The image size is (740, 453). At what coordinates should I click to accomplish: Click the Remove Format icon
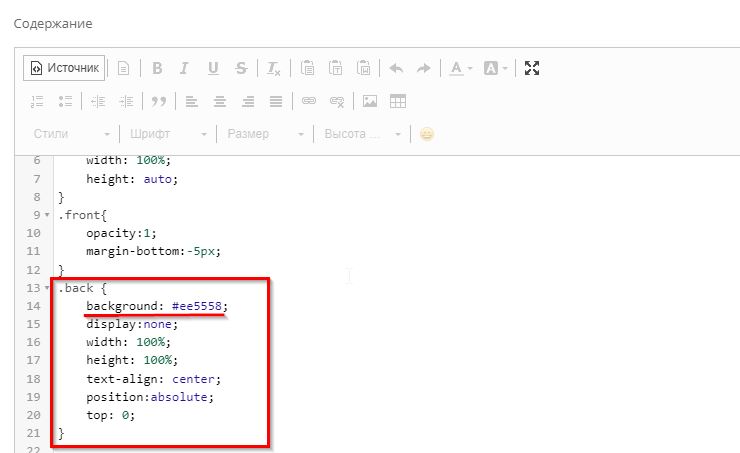click(x=274, y=68)
